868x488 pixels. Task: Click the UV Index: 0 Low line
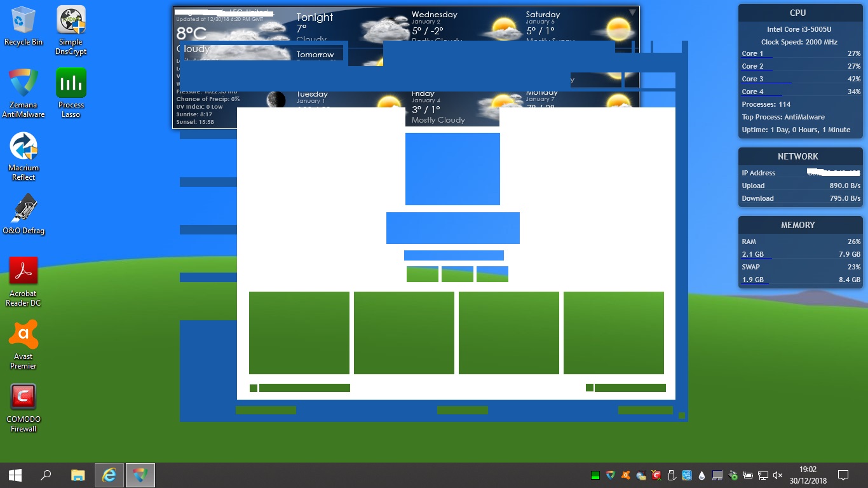(x=200, y=107)
